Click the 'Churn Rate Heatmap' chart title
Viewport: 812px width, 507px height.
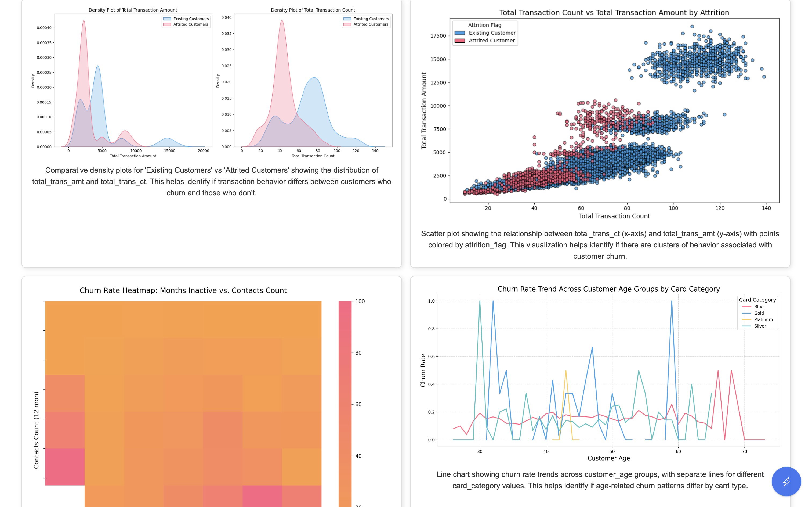pos(183,290)
